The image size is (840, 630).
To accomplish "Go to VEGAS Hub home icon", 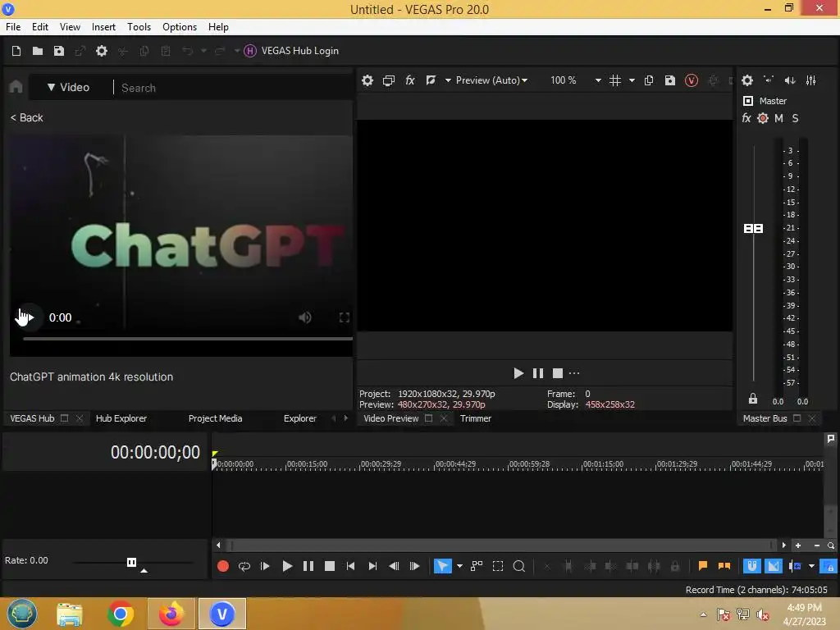I will (x=16, y=87).
